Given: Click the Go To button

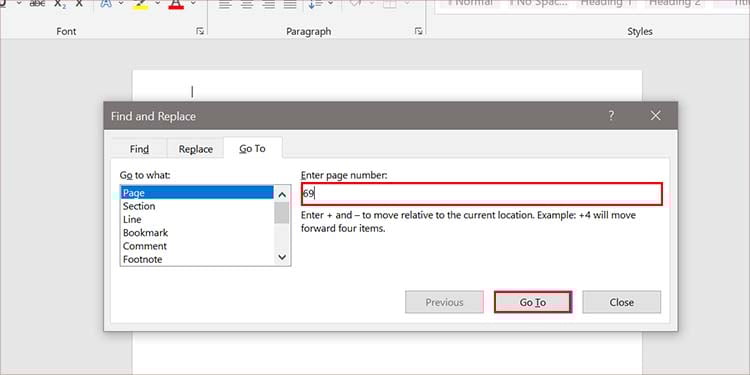Looking at the screenshot, I should [533, 302].
